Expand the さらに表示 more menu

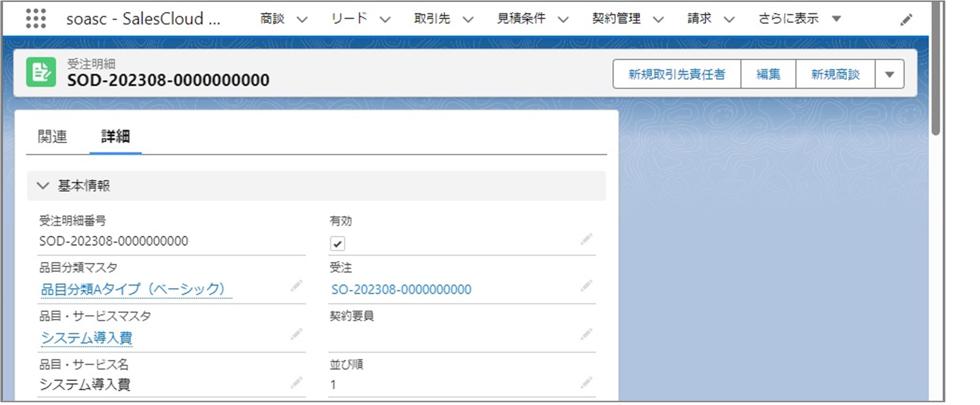pos(800,18)
